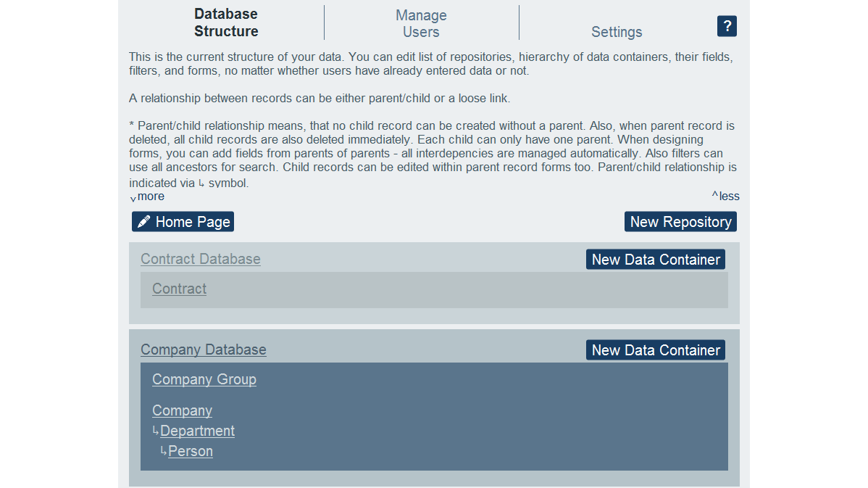Click the parent/child arrow beside Person

point(162,450)
